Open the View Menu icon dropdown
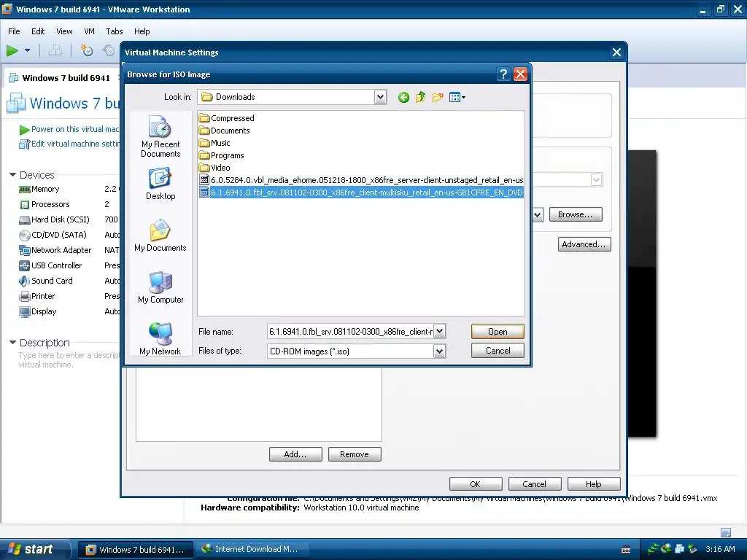747x560 pixels. point(457,97)
